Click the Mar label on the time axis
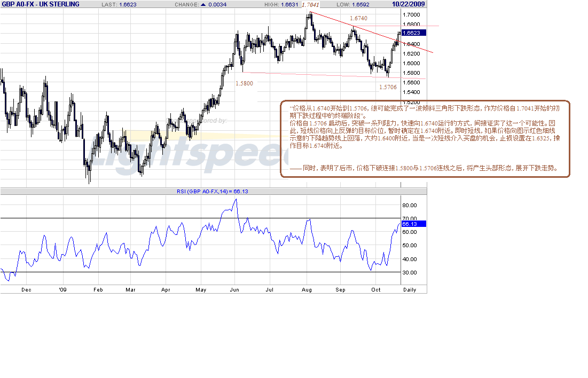The width and height of the screenshot is (588, 378). tap(130, 290)
